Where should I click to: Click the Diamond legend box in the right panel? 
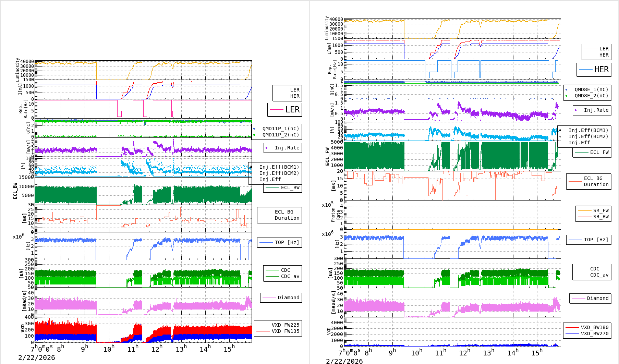pos(590,298)
